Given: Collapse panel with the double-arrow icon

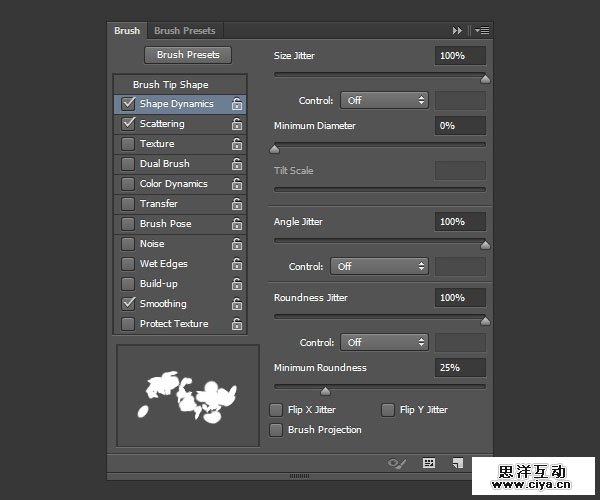Looking at the screenshot, I should [457, 31].
